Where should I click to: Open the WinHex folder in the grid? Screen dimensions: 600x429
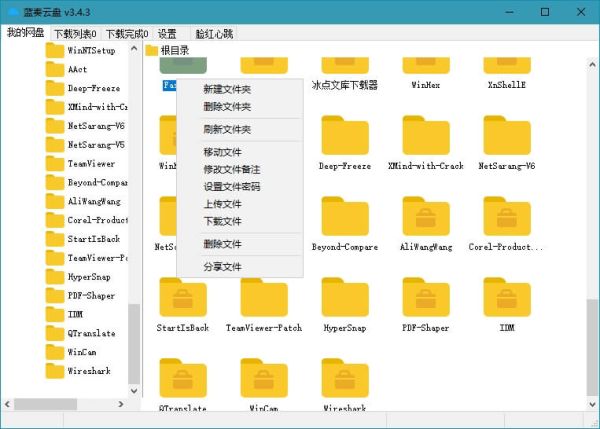pos(426,73)
